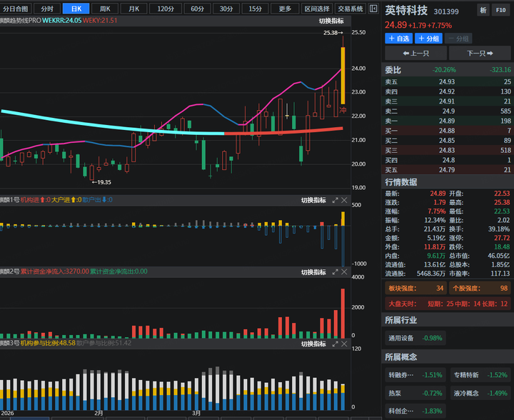Viewport: 514px width, 420px height.
Task: Add stock to watchlist with ＋自选
Action: 399,39
